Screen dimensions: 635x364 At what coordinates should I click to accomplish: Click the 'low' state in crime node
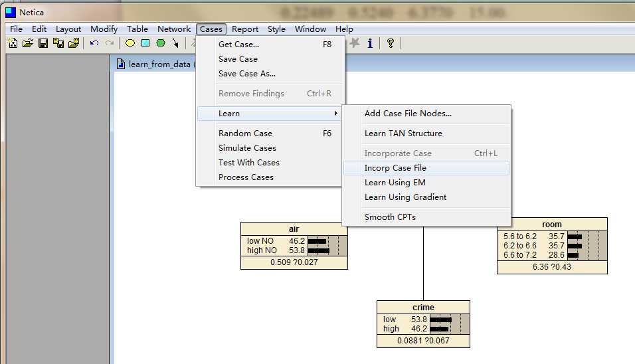(x=390, y=319)
